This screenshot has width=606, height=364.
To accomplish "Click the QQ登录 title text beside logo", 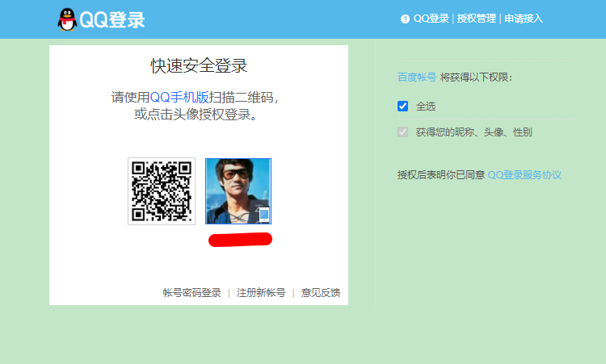I will coord(112,19).
